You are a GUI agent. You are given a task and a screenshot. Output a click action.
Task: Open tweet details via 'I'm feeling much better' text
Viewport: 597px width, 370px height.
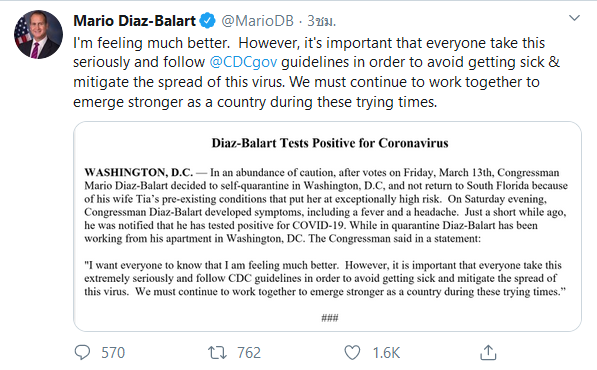152,43
